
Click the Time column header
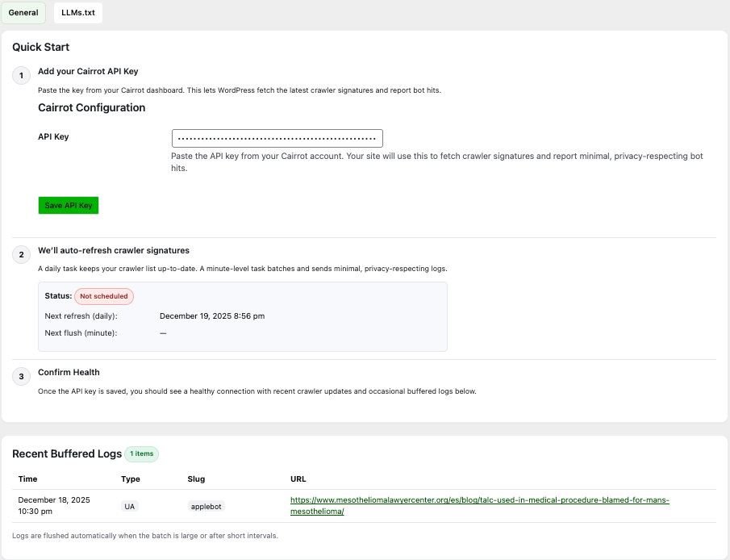click(x=28, y=479)
